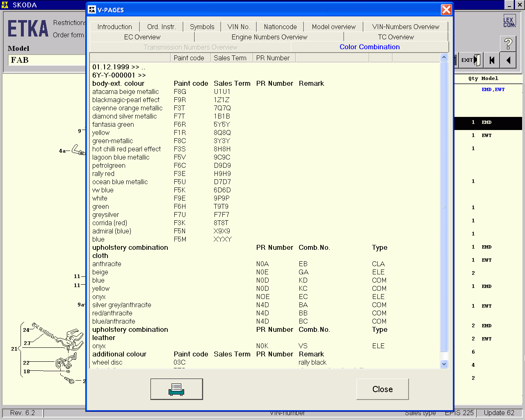Click the disabled Transmission Numbers Overview tab
525x420 pixels.
pos(190,47)
